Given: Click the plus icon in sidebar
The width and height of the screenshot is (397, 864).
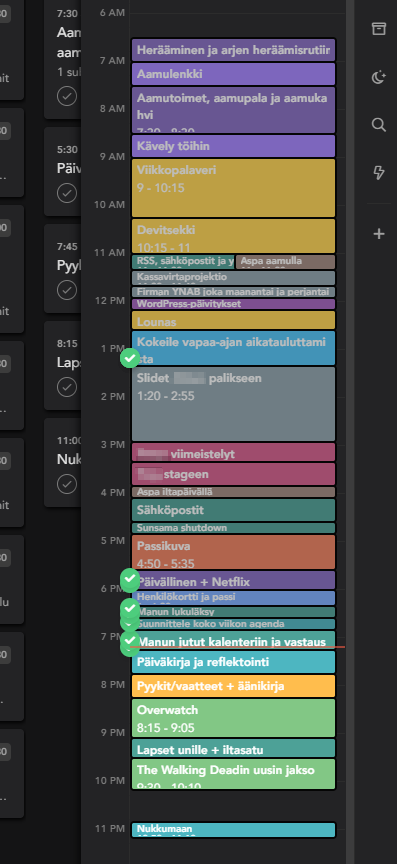Looking at the screenshot, I should pos(378,234).
